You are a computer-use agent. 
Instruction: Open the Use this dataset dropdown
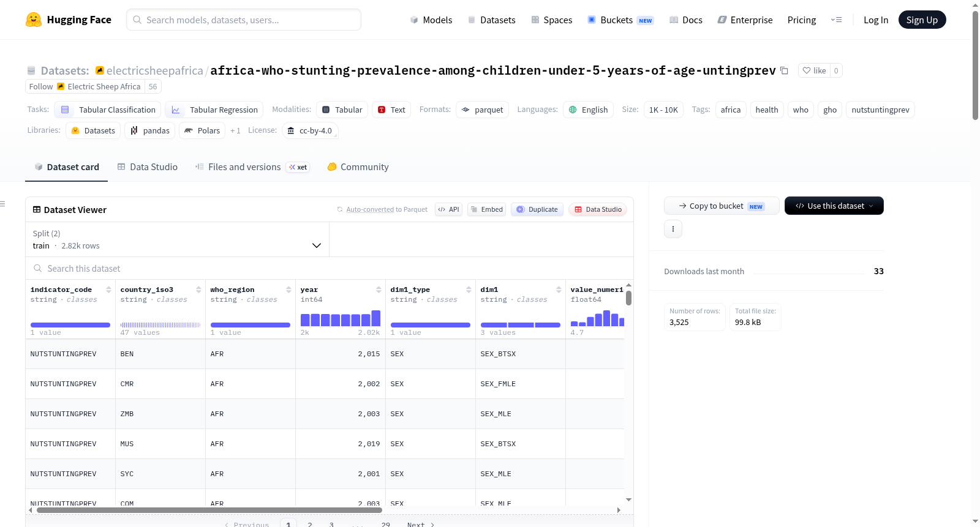[834, 206]
